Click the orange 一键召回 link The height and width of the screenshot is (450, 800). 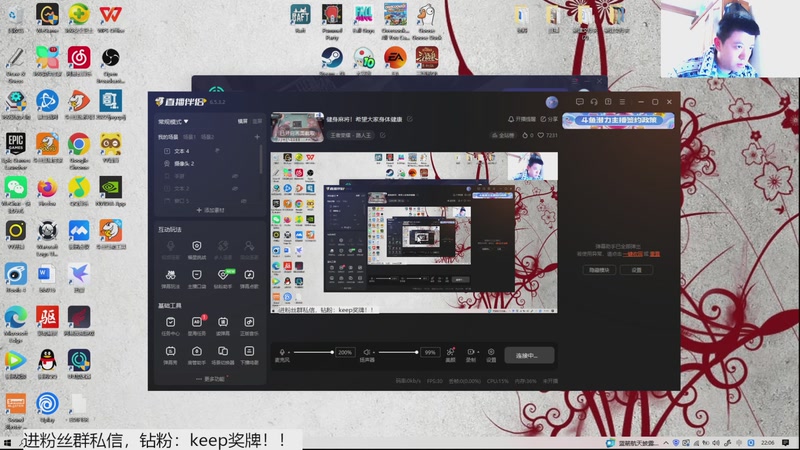click(x=633, y=254)
